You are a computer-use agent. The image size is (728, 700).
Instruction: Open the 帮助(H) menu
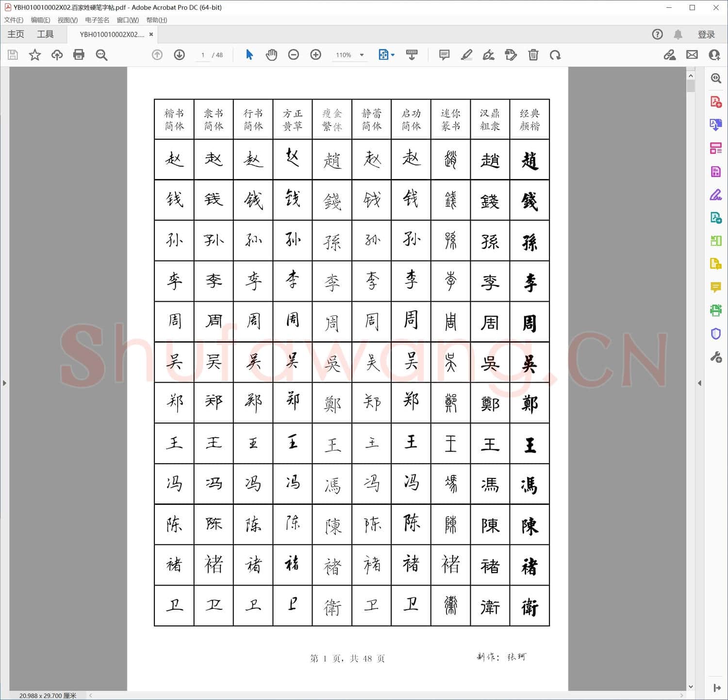pos(157,20)
